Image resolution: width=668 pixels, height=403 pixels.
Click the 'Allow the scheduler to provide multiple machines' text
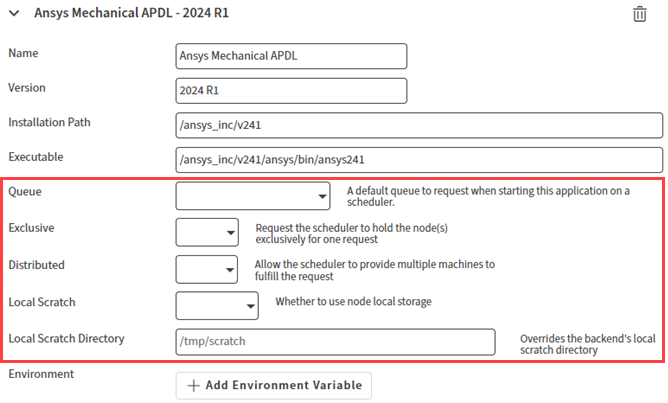point(374,270)
